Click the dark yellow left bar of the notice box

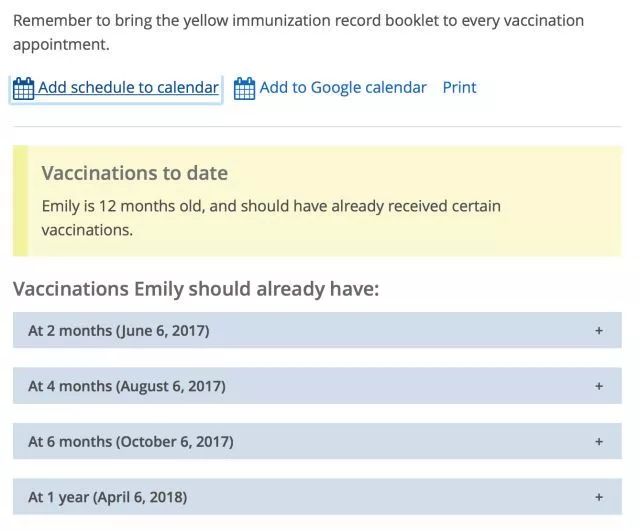(20, 201)
